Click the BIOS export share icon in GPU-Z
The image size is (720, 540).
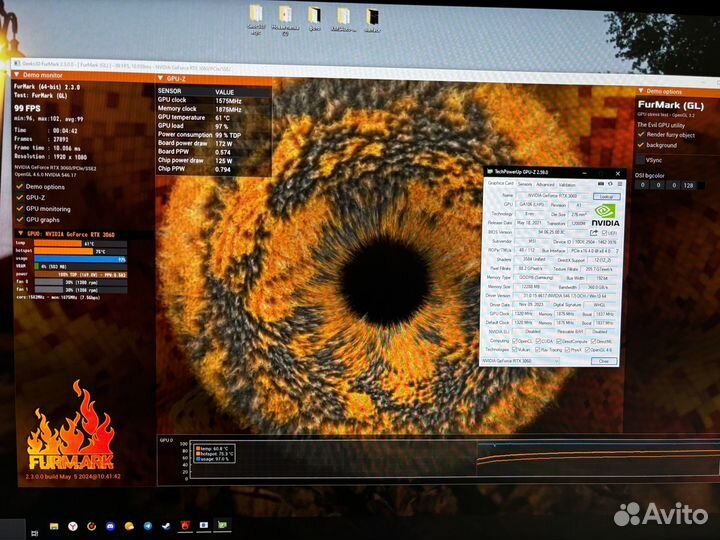pyautogui.click(x=594, y=233)
